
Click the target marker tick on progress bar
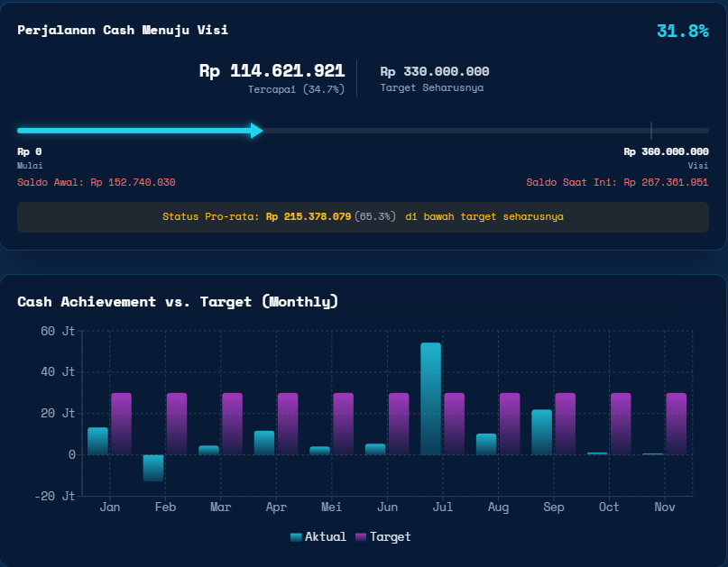coord(651,131)
